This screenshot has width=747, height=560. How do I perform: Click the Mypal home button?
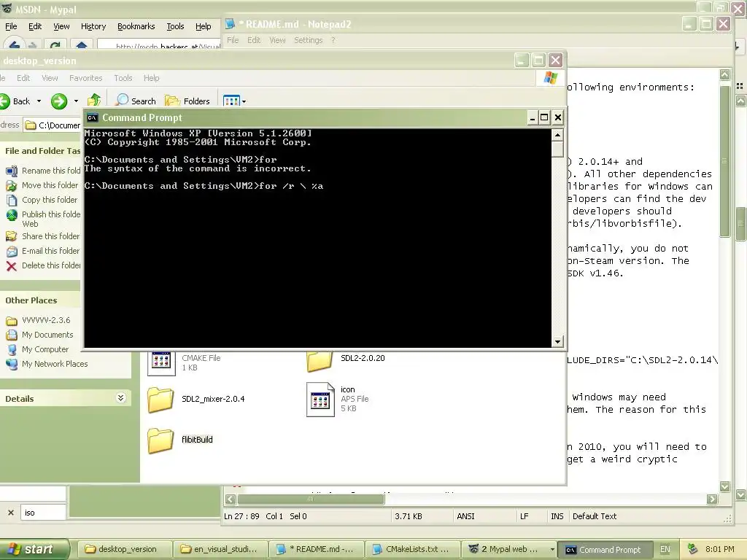(82, 46)
